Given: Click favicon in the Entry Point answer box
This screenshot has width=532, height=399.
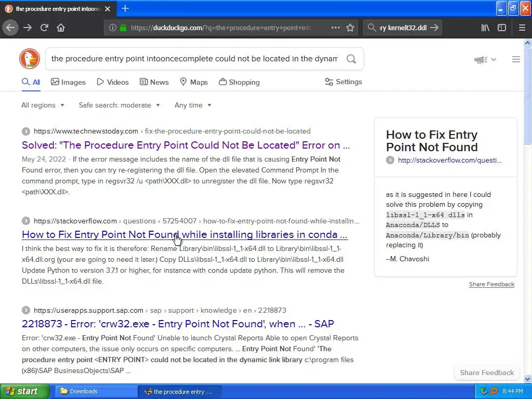Looking at the screenshot, I should point(390,160).
